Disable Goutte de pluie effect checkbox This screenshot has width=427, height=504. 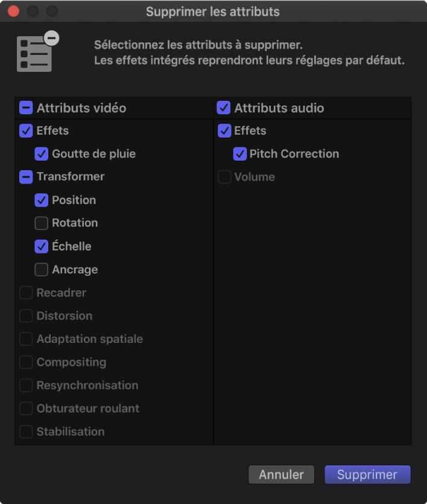[42, 154]
